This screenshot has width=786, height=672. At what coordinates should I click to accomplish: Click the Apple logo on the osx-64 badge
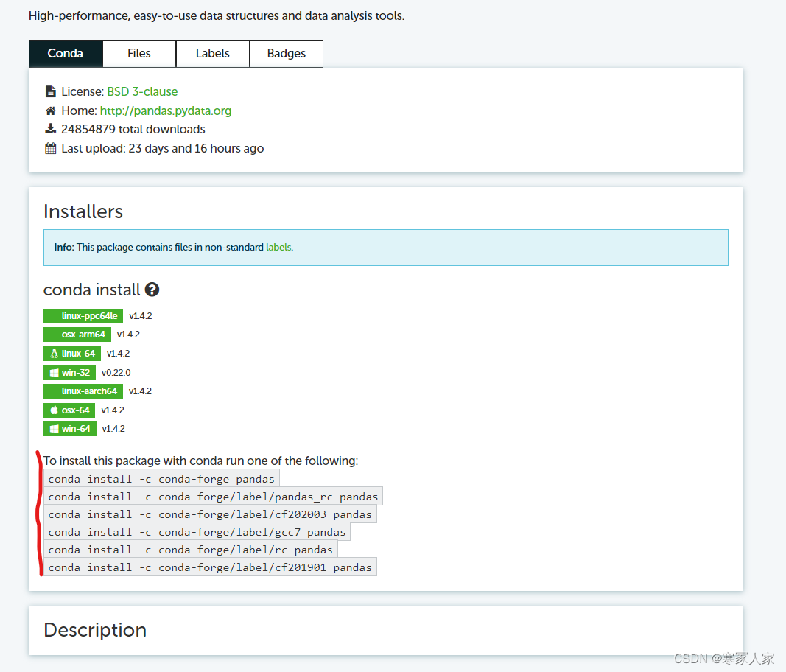coord(54,410)
